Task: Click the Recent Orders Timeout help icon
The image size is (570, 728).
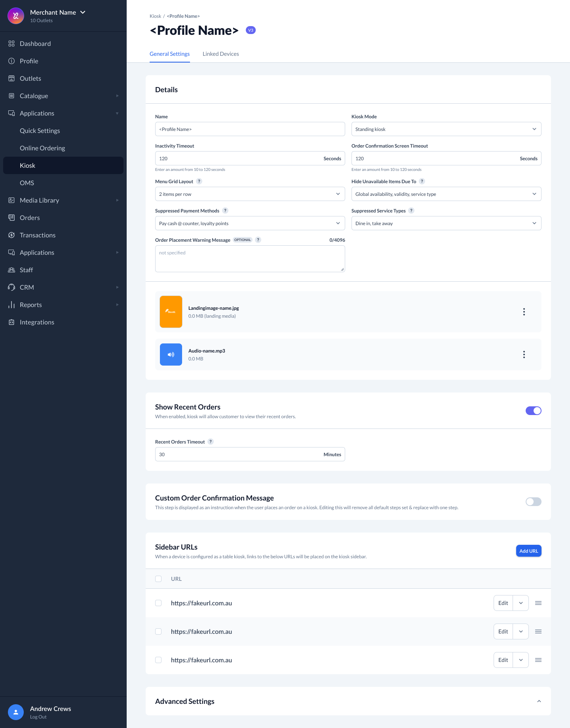Action: pos(211,442)
